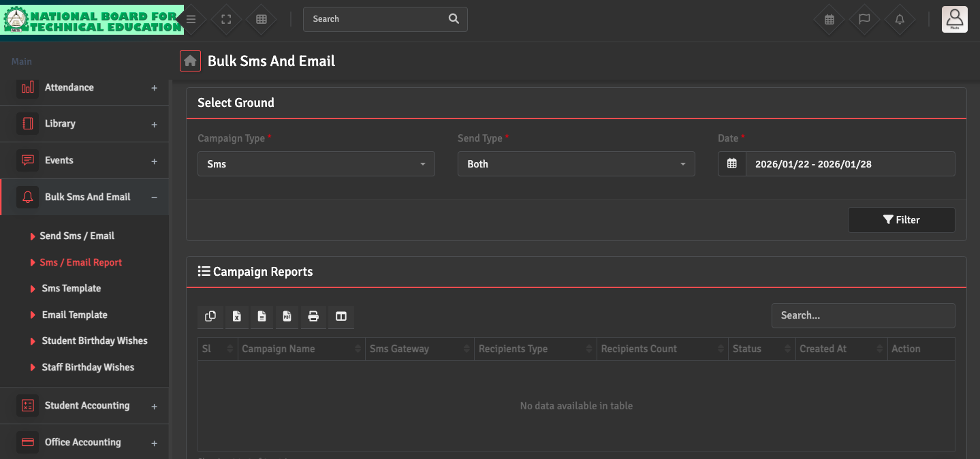This screenshot has height=459, width=980.
Task: Open the Campaign Type dropdown
Action: point(316,164)
